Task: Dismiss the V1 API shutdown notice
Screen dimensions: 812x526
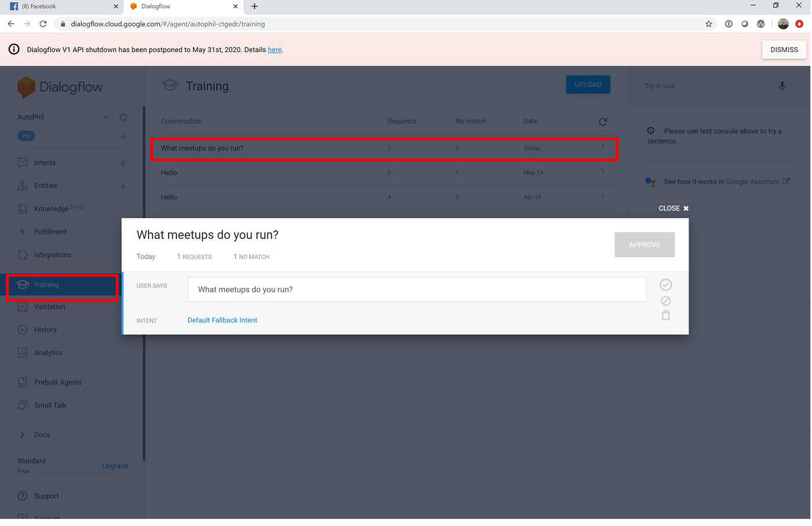Action: click(784, 49)
